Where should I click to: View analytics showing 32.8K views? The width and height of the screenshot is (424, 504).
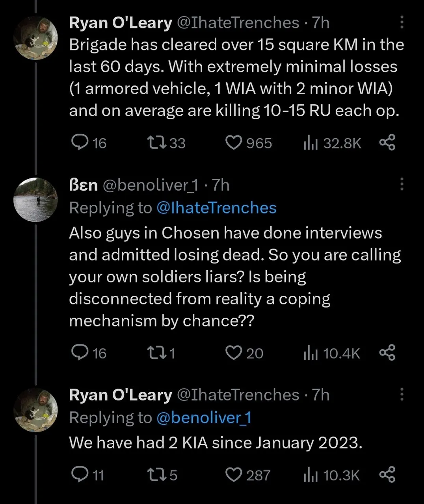click(311, 143)
